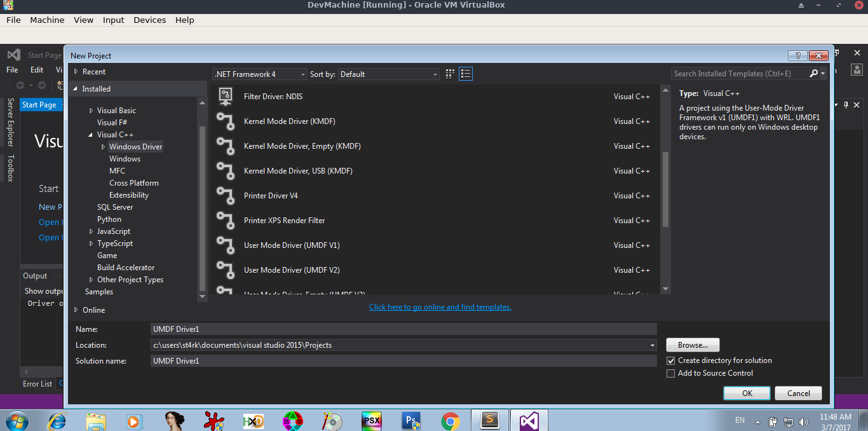Open the VirtualBox Input menu
The width and height of the screenshot is (868, 431).
pyautogui.click(x=113, y=20)
